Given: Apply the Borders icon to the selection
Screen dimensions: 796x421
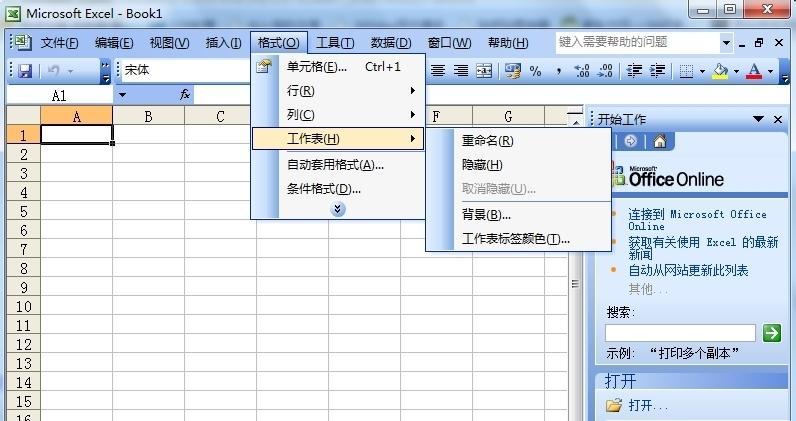Looking at the screenshot, I should click(x=686, y=71).
